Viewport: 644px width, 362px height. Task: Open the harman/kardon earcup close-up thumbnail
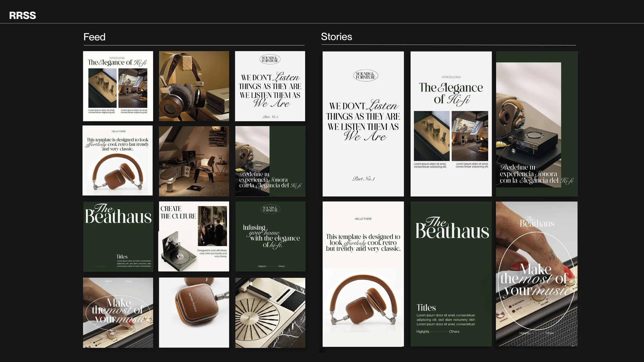pyautogui.click(x=194, y=313)
